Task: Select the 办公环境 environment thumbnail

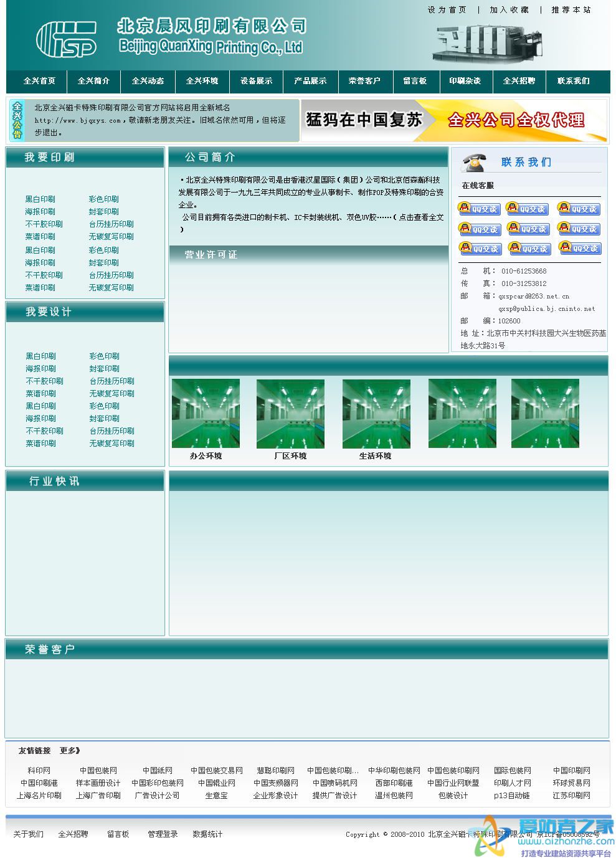Action: coord(206,414)
